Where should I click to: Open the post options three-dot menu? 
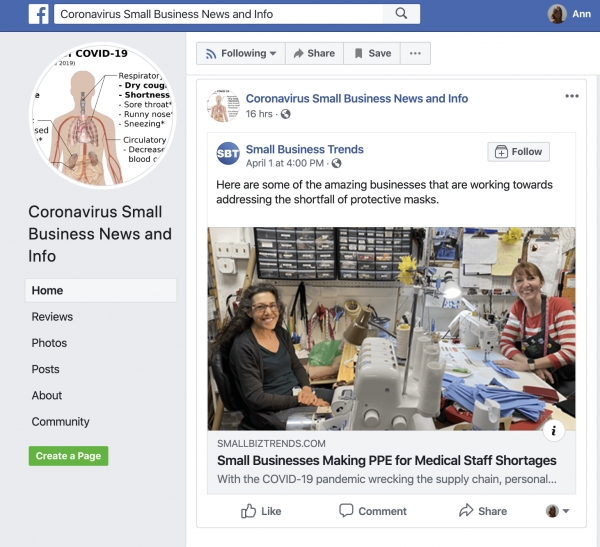[572, 96]
